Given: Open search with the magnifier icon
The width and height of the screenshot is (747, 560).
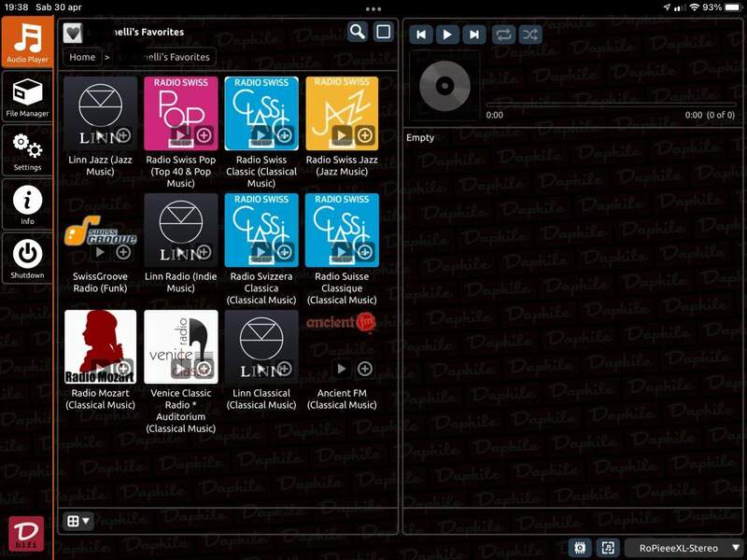Looking at the screenshot, I should point(357,32).
